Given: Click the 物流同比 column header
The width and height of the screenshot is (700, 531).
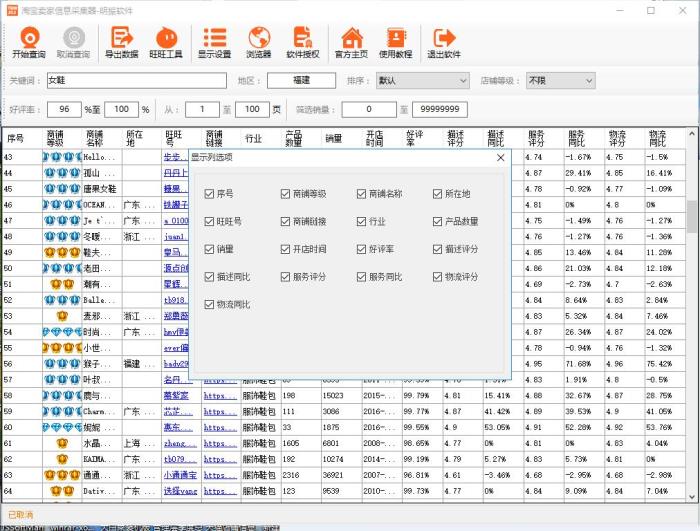Looking at the screenshot, I should click(665, 138).
